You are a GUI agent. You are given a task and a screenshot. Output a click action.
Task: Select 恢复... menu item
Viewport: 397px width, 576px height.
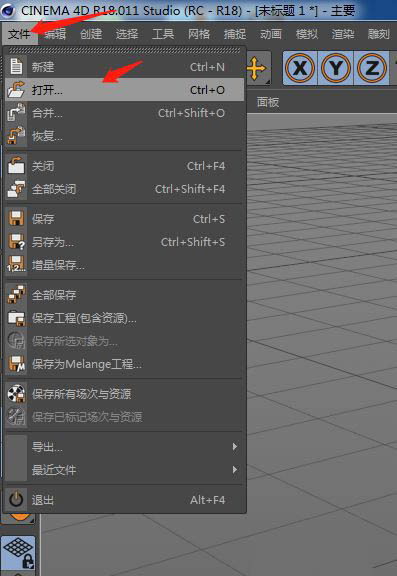pos(124,136)
